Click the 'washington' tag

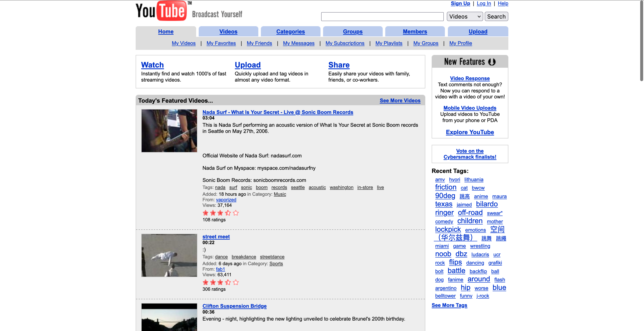pyautogui.click(x=341, y=187)
